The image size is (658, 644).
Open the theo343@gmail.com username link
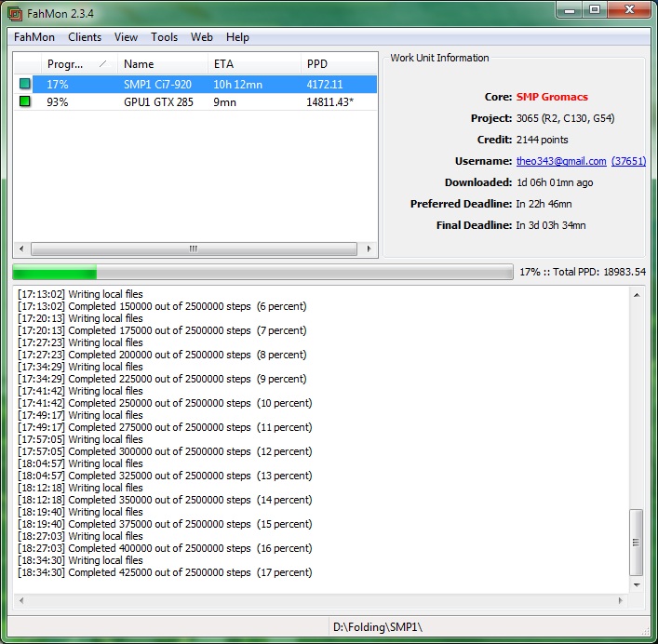(561, 161)
